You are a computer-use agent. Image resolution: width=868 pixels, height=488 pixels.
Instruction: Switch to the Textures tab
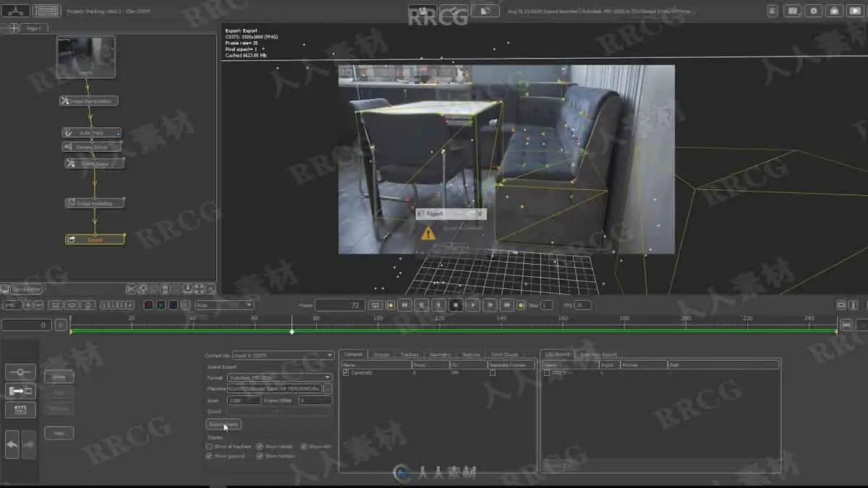pos(471,355)
